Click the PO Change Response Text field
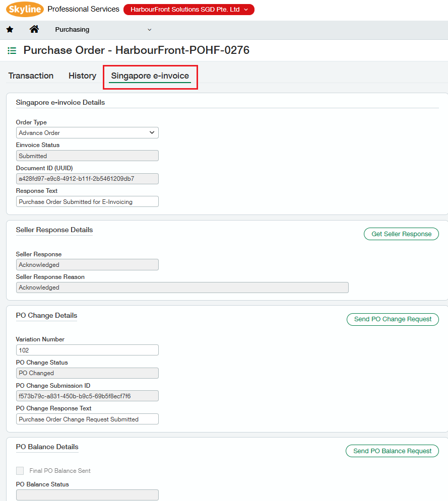The image size is (448, 501). (87, 419)
